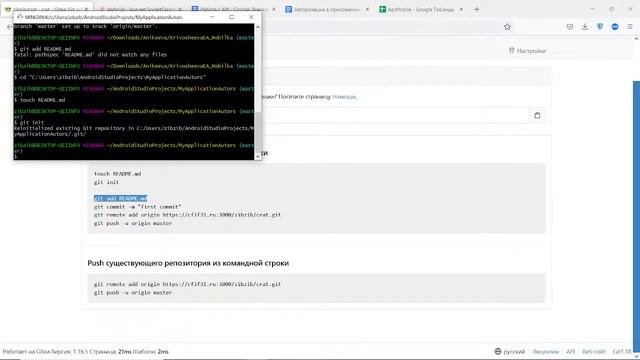Click the Gitea version text in the footer
The width and height of the screenshot is (640, 360).
click(45, 351)
